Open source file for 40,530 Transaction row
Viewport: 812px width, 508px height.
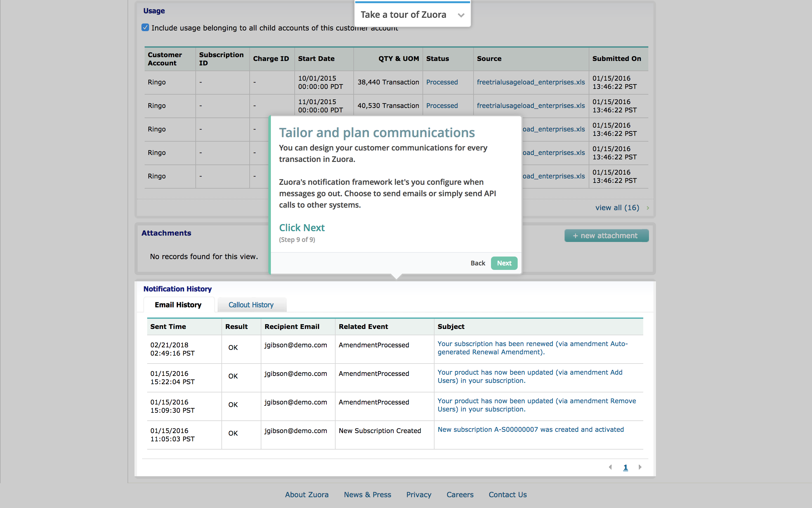tap(530, 106)
